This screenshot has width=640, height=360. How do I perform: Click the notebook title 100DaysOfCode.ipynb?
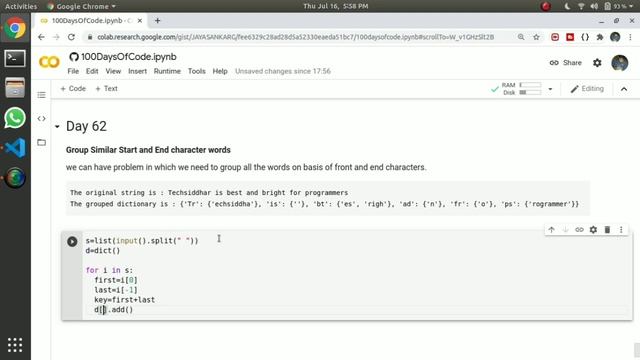point(129,57)
